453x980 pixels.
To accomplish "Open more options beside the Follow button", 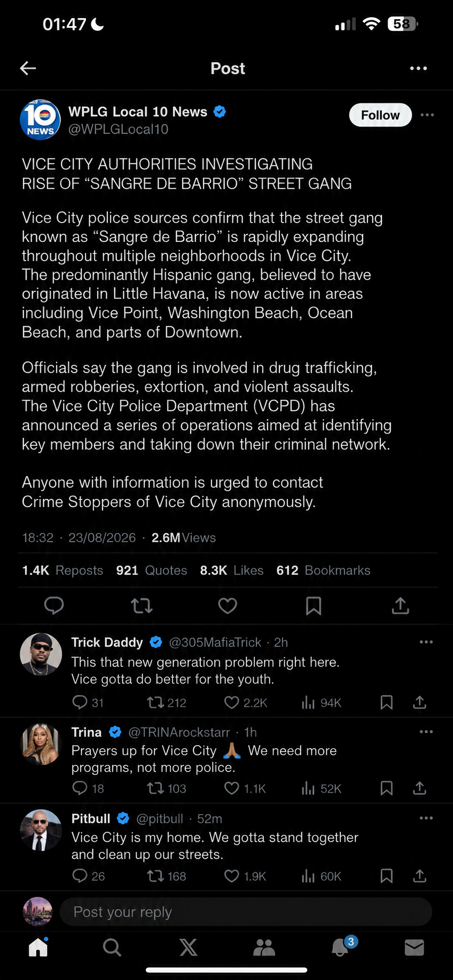I will [427, 115].
